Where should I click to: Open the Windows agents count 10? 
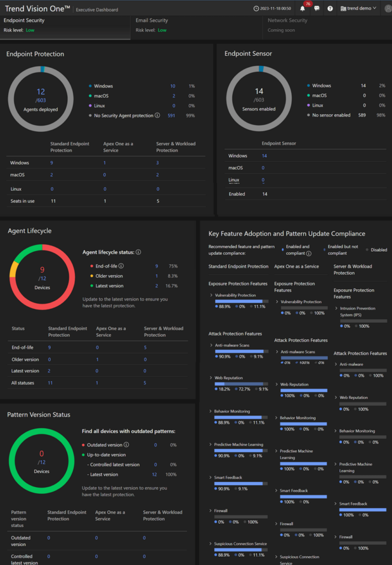pyautogui.click(x=173, y=86)
